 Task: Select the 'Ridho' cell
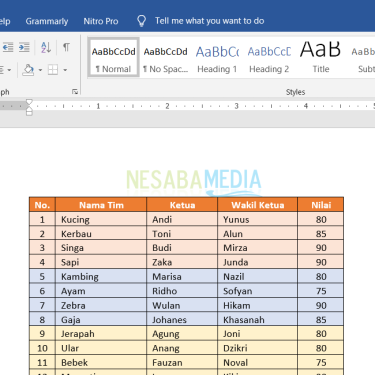[182, 291]
